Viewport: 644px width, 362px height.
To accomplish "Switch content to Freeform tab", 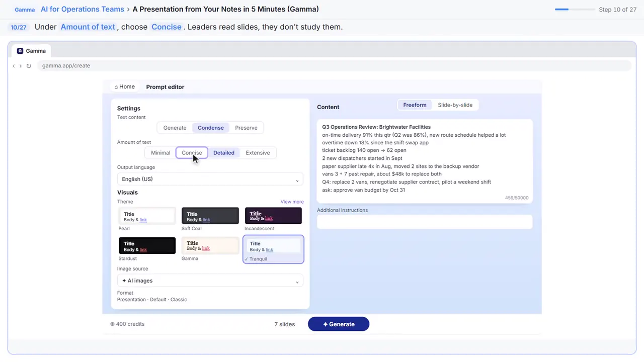I will (x=415, y=105).
